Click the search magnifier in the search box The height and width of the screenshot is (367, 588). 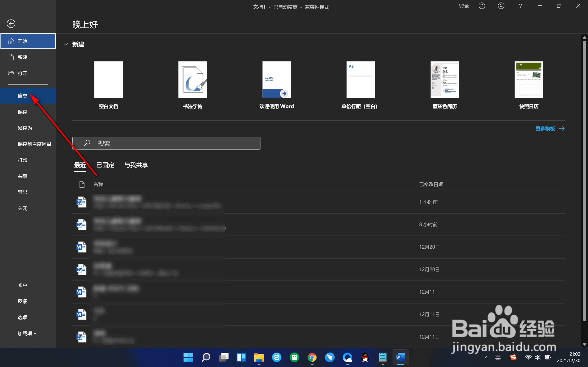pyautogui.click(x=87, y=143)
